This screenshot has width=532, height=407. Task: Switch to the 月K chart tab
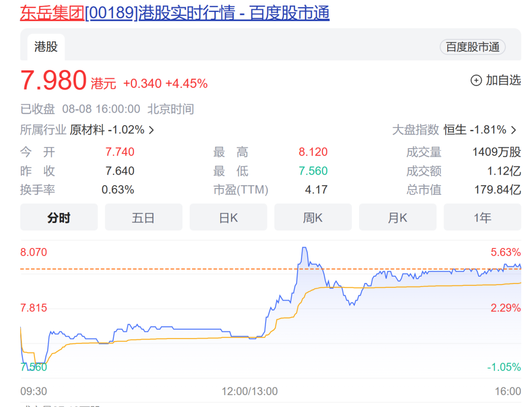point(398,217)
